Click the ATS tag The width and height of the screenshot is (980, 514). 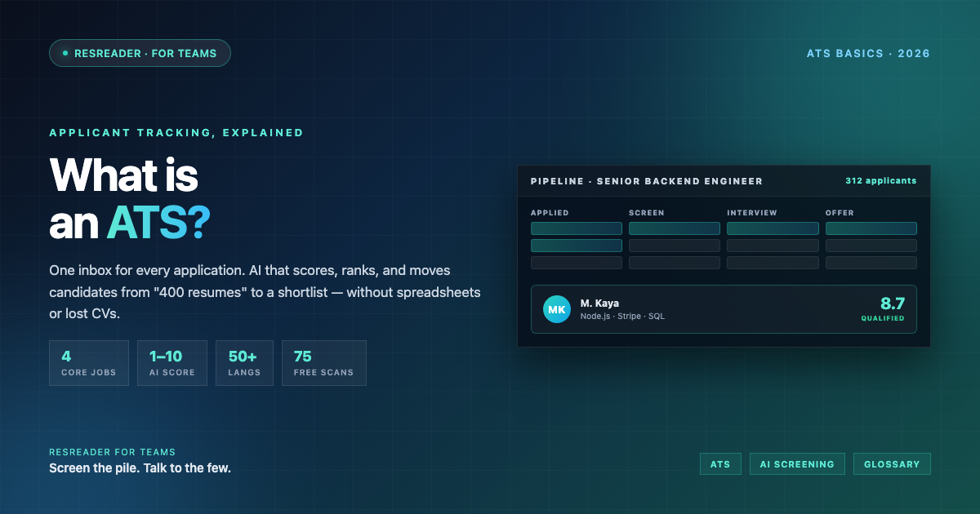click(720, 464)
